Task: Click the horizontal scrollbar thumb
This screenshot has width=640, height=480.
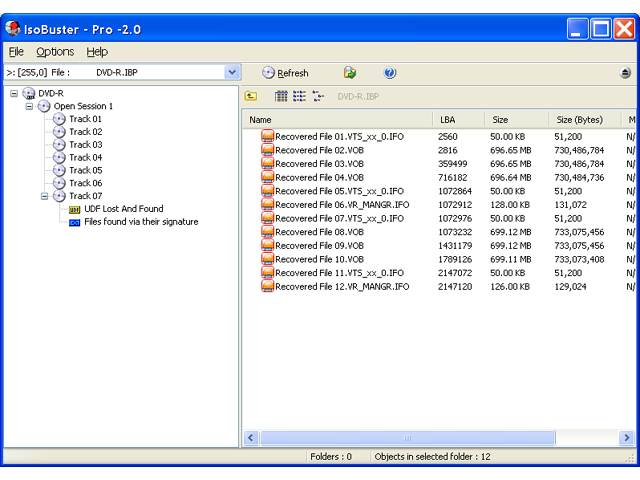Action: [x=408, y=438]
